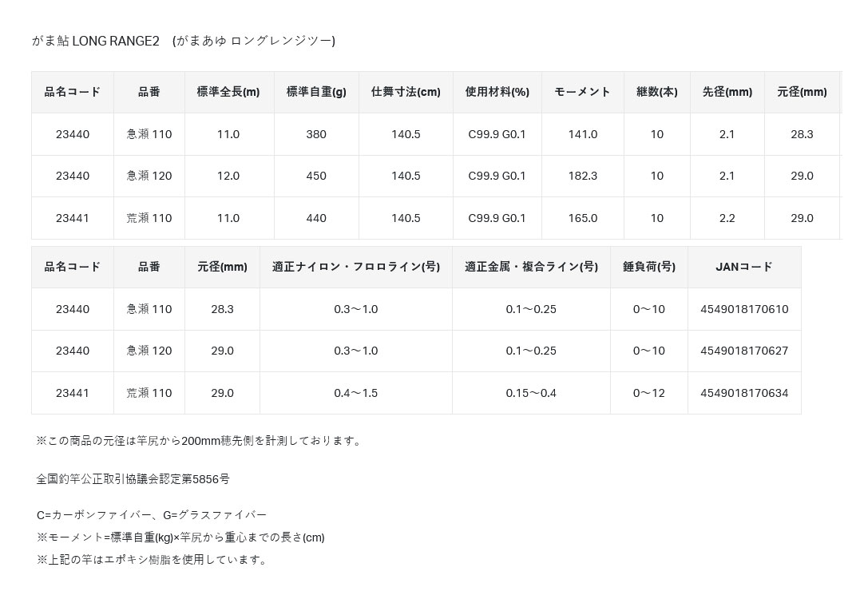Click the 継数(本) header cell

coord(656,92)
